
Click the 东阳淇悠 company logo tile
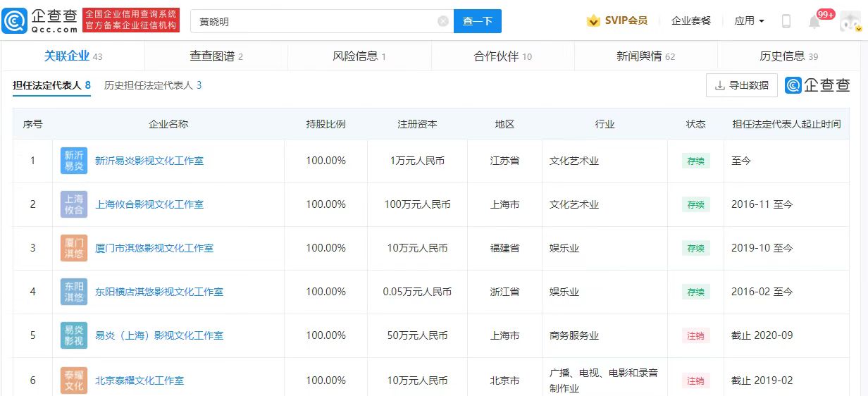coord(74,292)
